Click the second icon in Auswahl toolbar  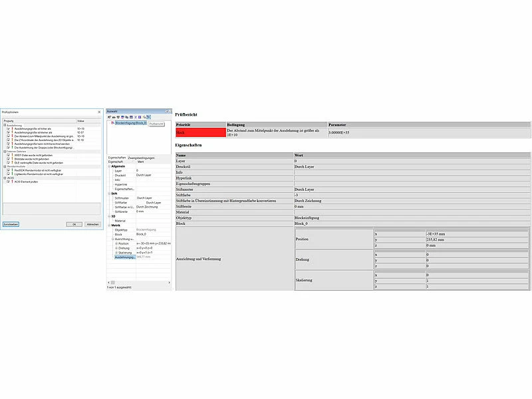(x=114, y=116)
